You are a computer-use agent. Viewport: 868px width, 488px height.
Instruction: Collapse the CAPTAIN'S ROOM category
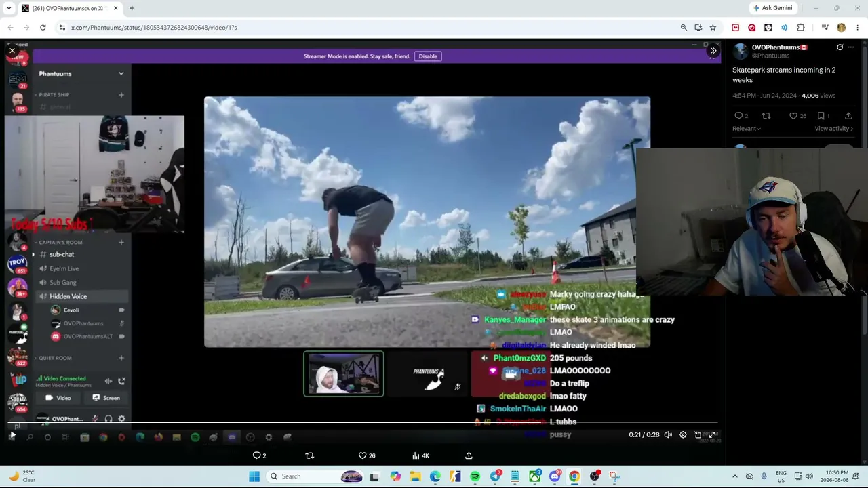pos(60,242)
